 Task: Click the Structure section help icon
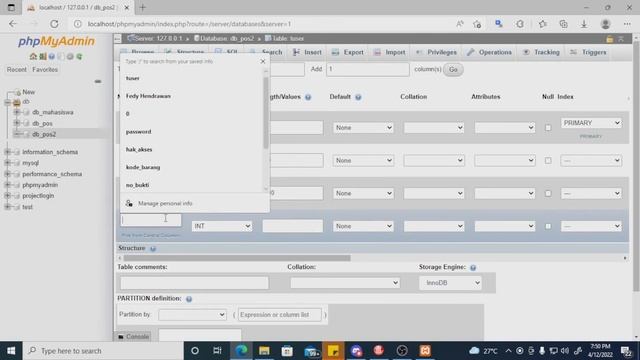(153, 249)
